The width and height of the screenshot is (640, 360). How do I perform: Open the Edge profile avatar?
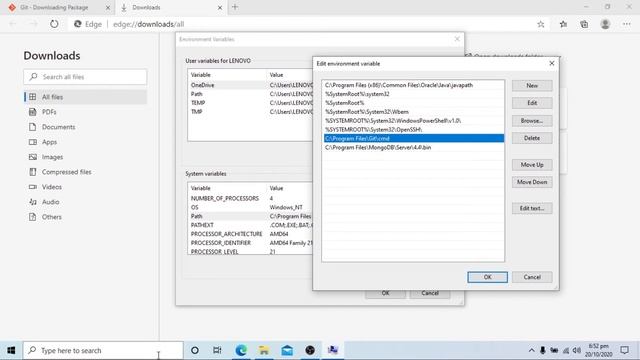coord(605,24)
